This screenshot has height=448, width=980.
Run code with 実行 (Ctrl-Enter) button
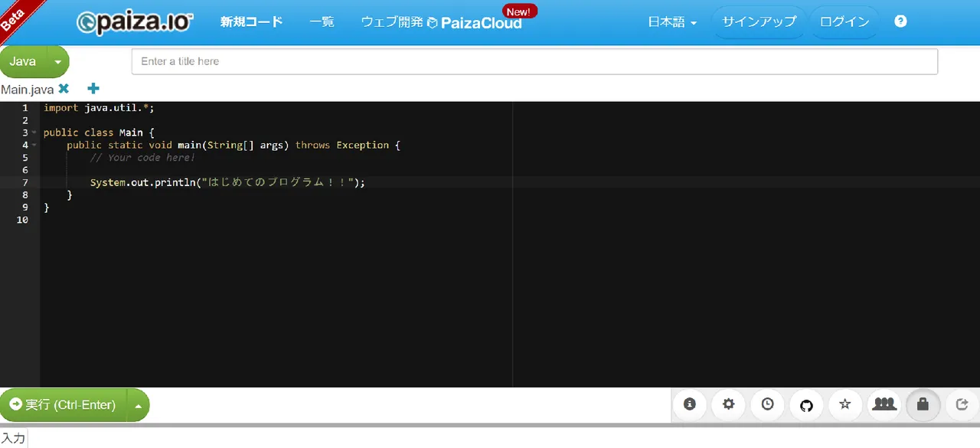pos(63,405)
